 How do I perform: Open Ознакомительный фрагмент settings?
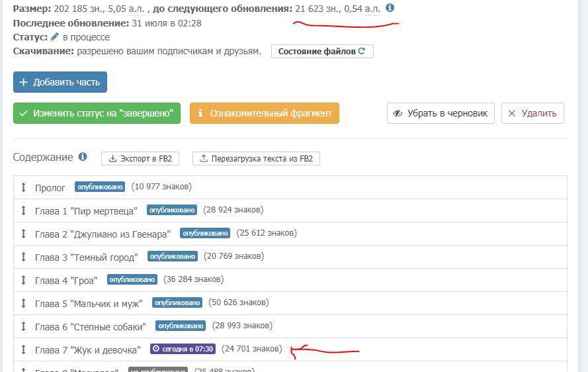pyautogui.click(x=264, y=113)
